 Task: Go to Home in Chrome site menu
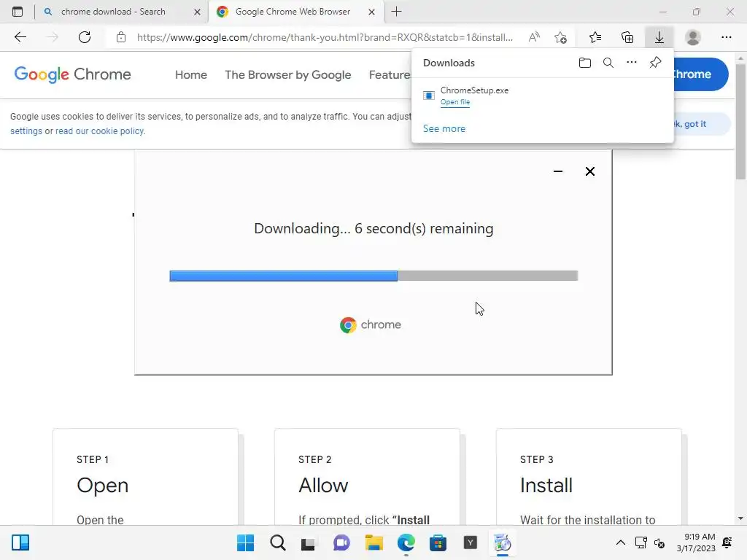pyautogui.click(x=191, y=75)
